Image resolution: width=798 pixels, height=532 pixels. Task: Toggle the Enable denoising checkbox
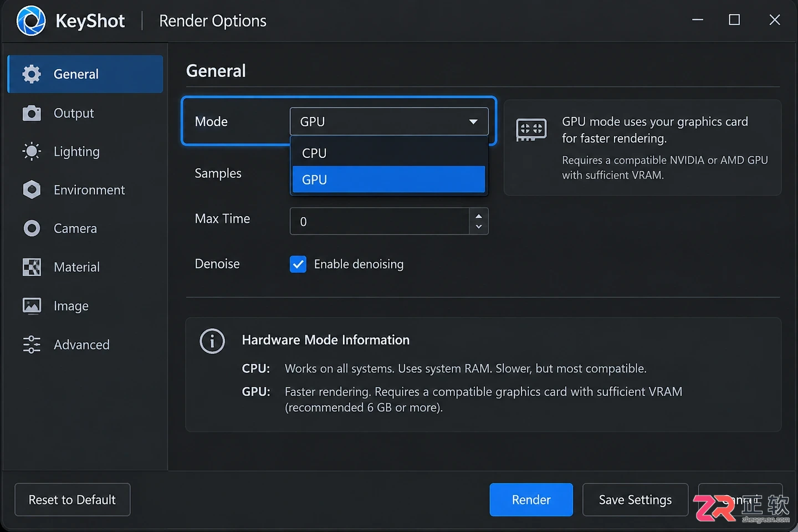[x=298, y=264]
